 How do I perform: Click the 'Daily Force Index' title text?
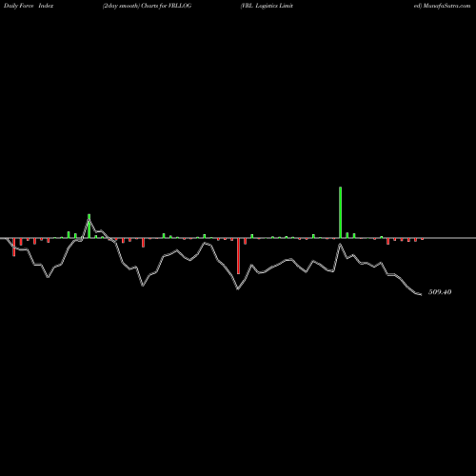click(x=29, y=6)
